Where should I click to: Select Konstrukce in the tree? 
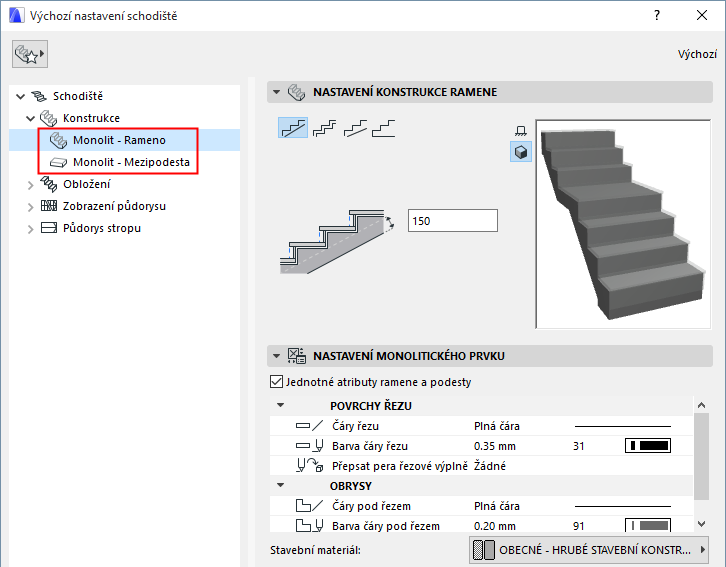(x=91, y=118)
